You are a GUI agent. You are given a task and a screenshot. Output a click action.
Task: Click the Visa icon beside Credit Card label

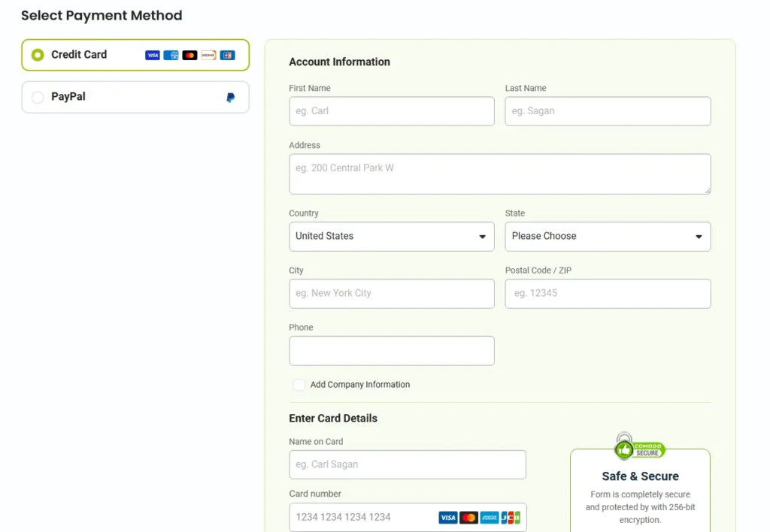pyautogui.click(x=153, y=55)
